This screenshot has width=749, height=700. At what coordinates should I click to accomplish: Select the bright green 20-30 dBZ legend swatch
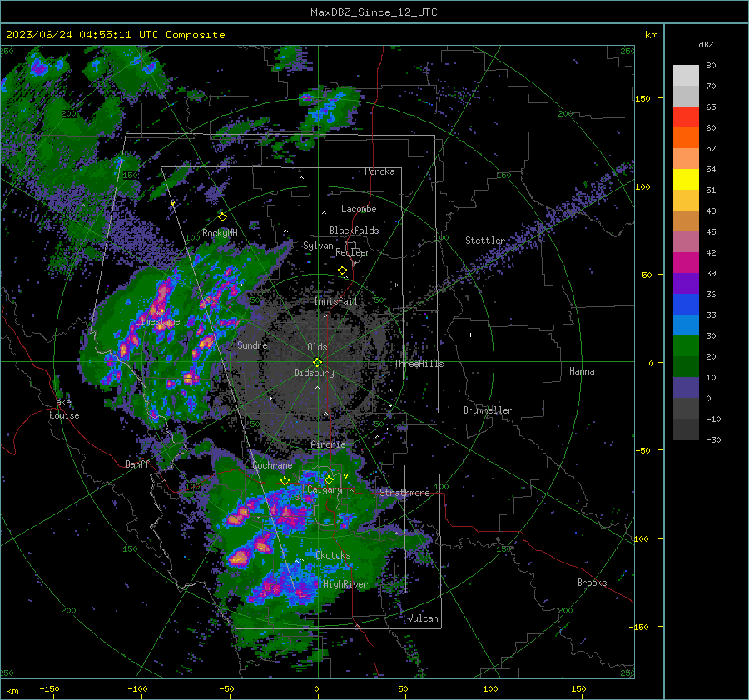(686, 346)
